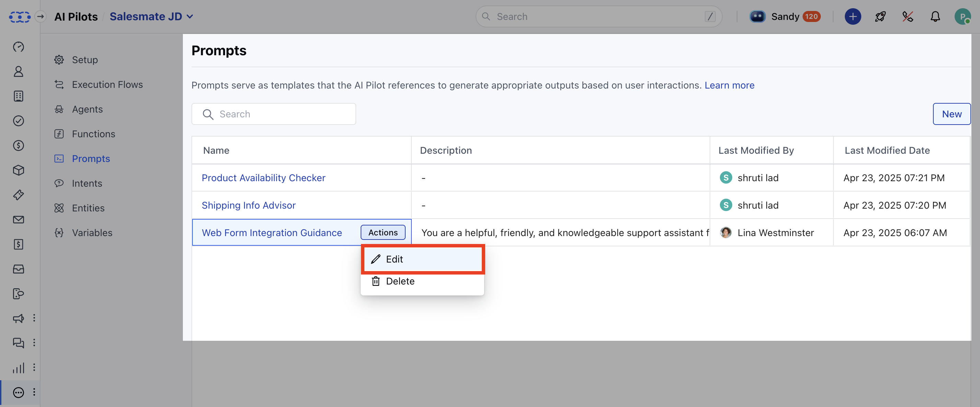
Task: Open Reports bar chart icon in sidebar
Action: pyautogui.click(x=18, y=368)
